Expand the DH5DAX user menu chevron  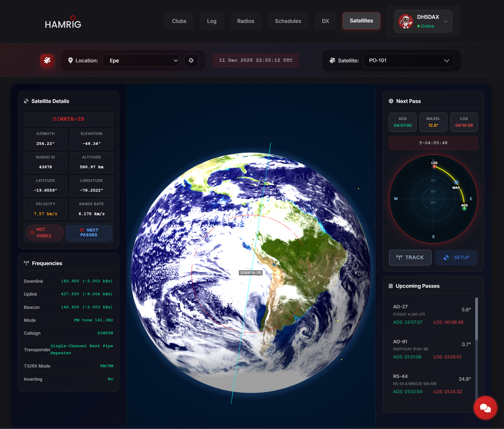click(x=446, y=21)
